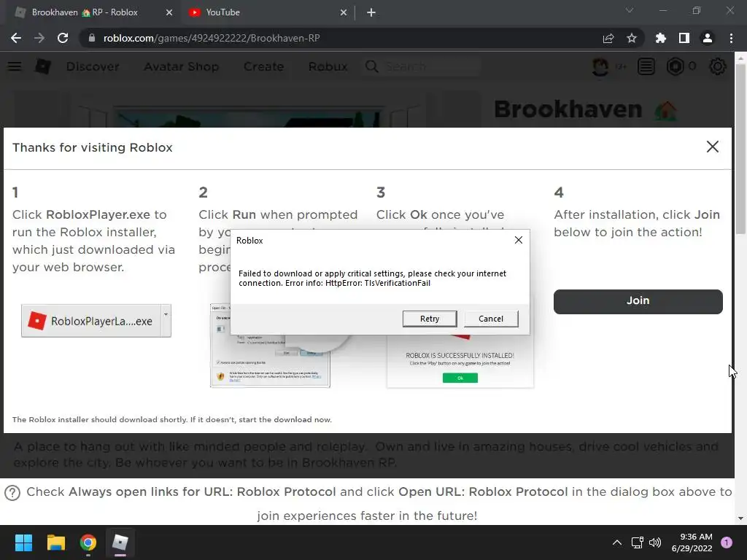Open the volume speaker tray icon
This screenshot has height=560, width=747.
[655, 542]
